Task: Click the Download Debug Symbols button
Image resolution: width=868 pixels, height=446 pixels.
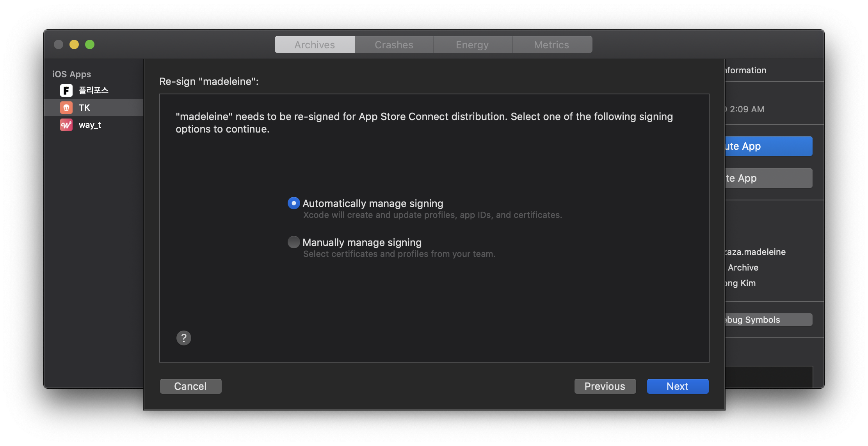Action: pyautogui.click(x=768, y=320)
